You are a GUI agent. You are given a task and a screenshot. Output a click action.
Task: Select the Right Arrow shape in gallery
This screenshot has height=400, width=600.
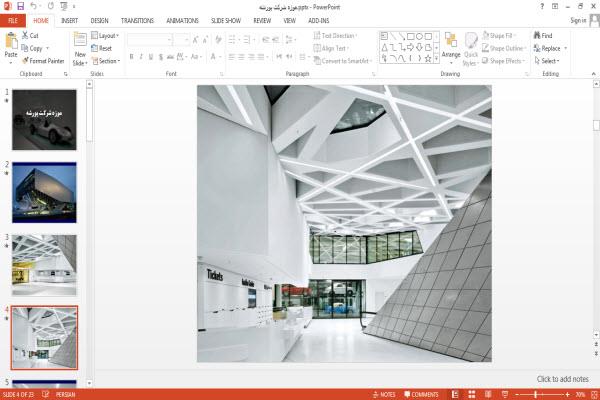point(411,47)
